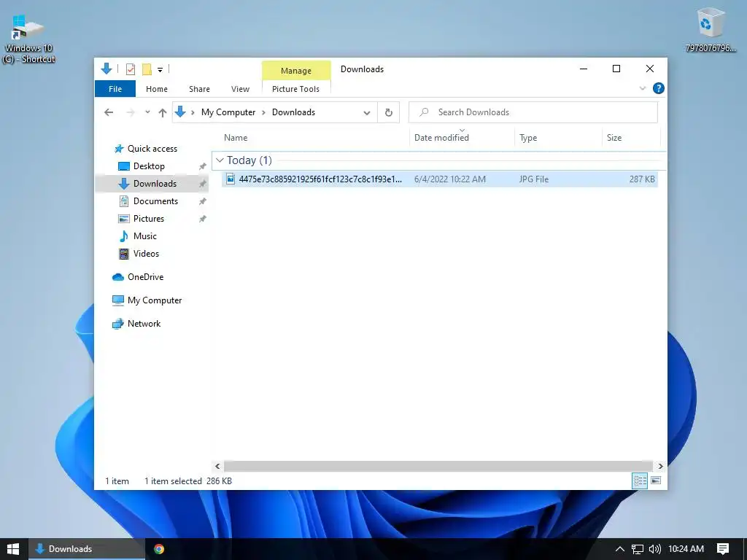Sort by Name column header
This screenshot has height=560, width=747.
tap(236, 138)
